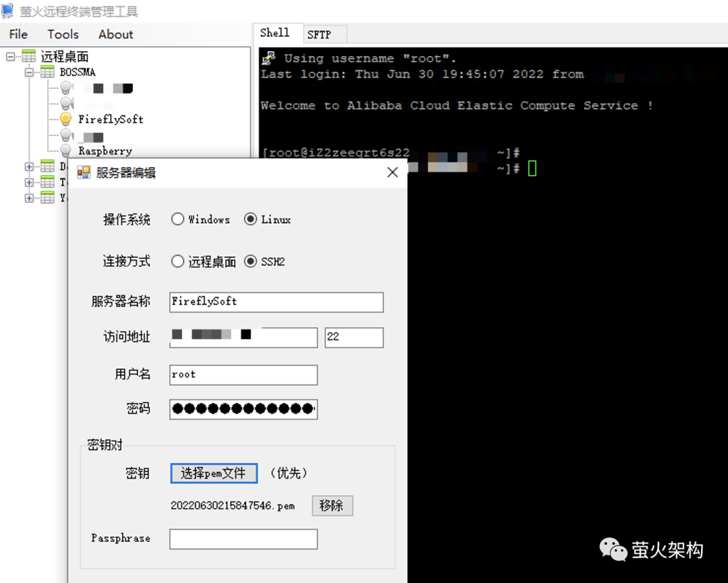Click the yellow lightbulb icon beside FireflySoft
728x583 pixels.
[x=66, y=119]
